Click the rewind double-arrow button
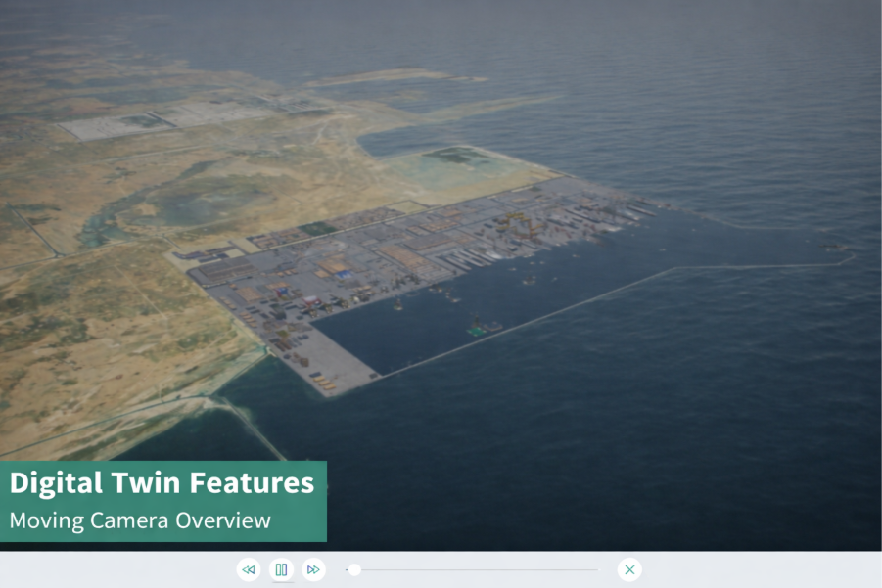The height and width of the screenshot is (588, 882). [249, 569]
